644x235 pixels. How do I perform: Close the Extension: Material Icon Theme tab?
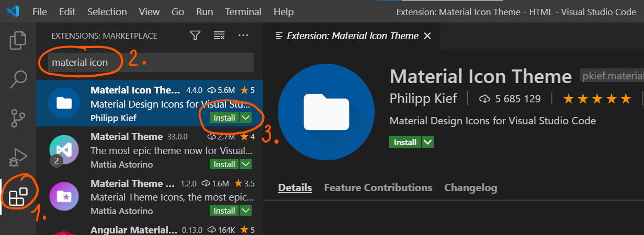[427, 36]
